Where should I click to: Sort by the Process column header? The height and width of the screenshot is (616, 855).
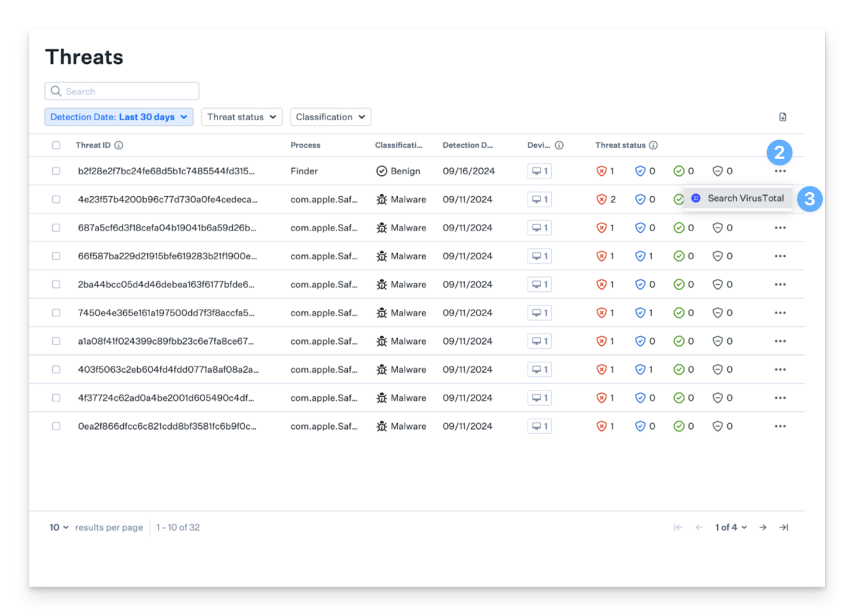click(x=306, y=145)
